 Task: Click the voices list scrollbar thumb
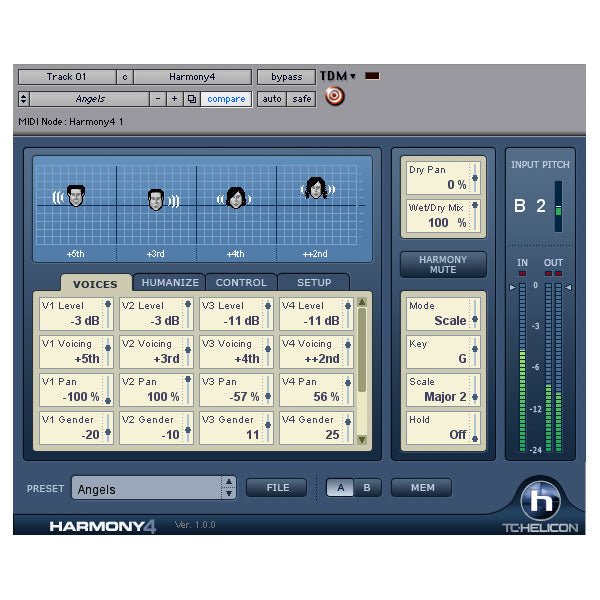(x=362, y=350)
